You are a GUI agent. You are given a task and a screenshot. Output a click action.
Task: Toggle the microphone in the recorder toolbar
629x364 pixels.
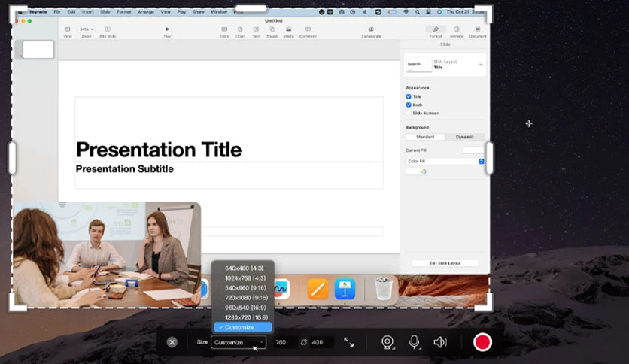point(415,342)
